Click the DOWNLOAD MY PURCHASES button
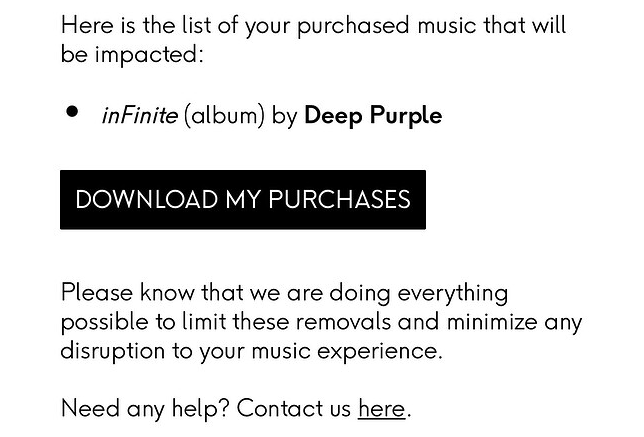This screenshot has height=437, width=644. (x=243, y=200)
